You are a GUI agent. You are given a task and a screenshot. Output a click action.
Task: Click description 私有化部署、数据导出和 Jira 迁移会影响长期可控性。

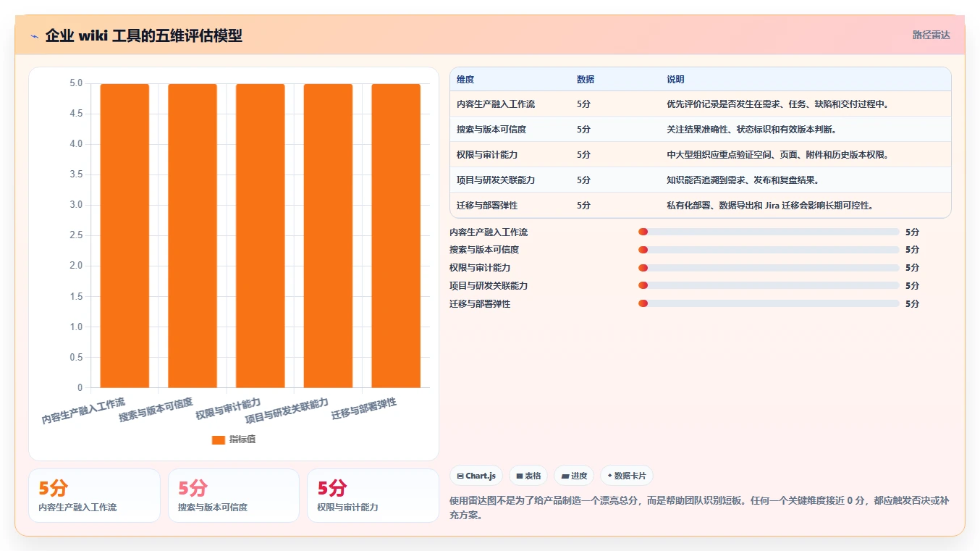click(769, 206)
